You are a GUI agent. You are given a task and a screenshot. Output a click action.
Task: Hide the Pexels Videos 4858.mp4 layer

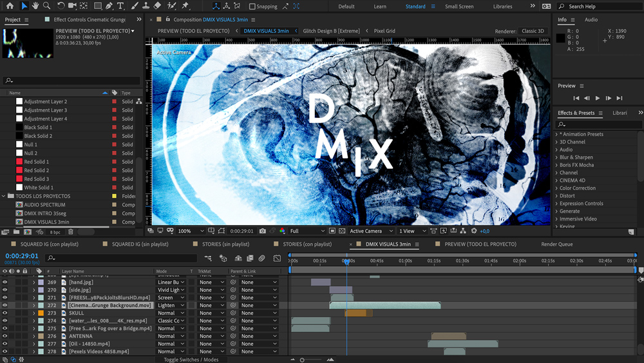point(5,351)
